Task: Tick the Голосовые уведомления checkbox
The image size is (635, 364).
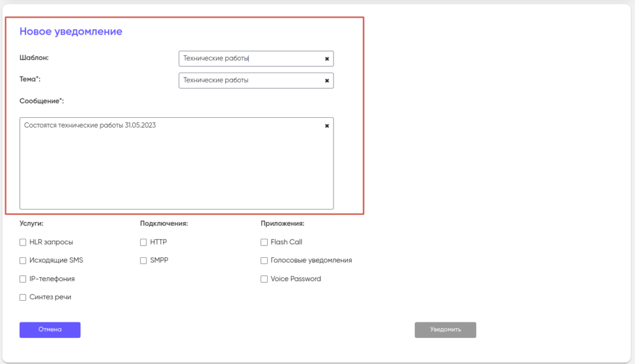Action: tap(264, 260)
